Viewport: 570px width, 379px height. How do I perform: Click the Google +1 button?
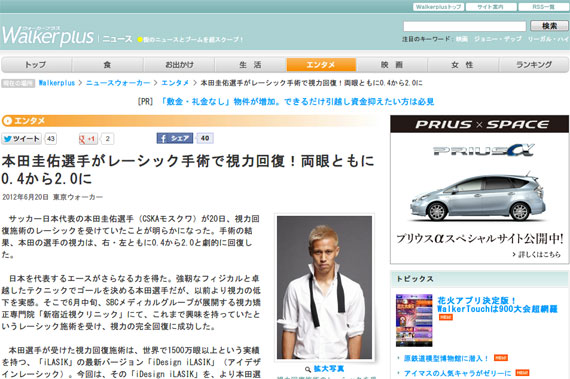coord(88,139)
